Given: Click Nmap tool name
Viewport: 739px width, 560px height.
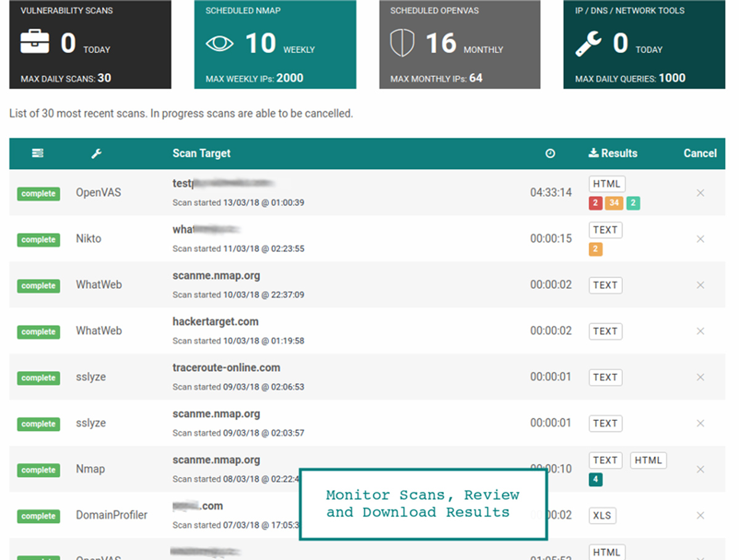Looking at the screenshot, I should [91, 470].
